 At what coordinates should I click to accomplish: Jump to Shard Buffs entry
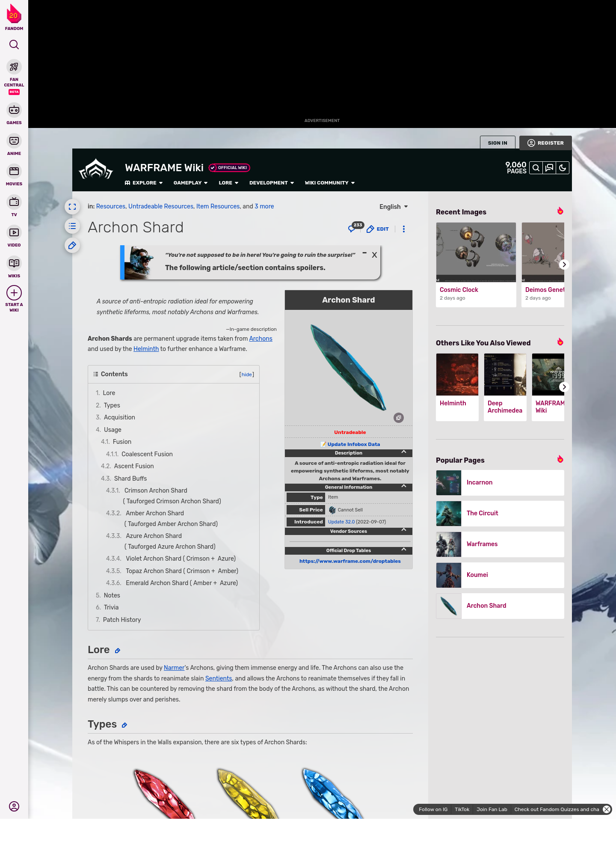[130, 479]
